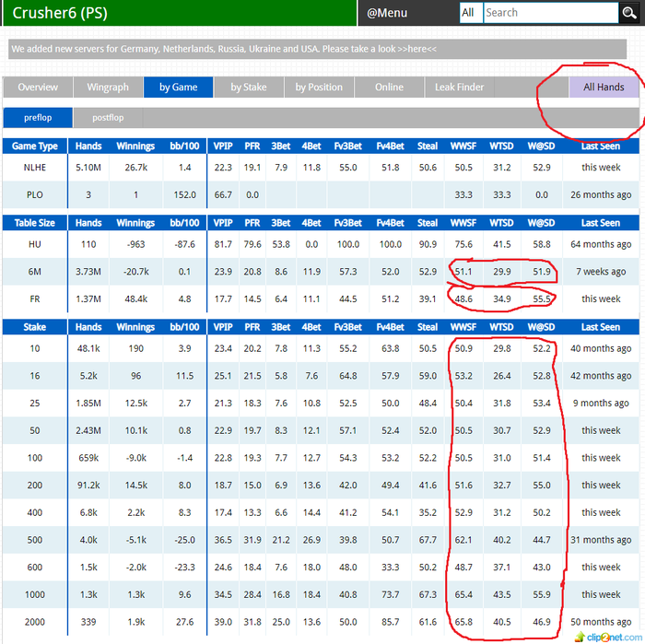Click the Table Size table Steal header
The width and height of the screenshot is (645, 644).
428,223
